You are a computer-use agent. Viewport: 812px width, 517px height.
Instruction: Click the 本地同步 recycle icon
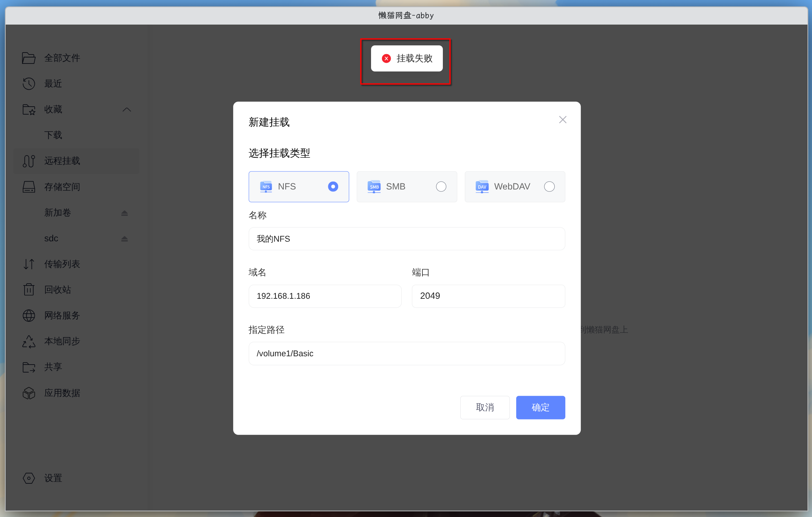(29, 342)
